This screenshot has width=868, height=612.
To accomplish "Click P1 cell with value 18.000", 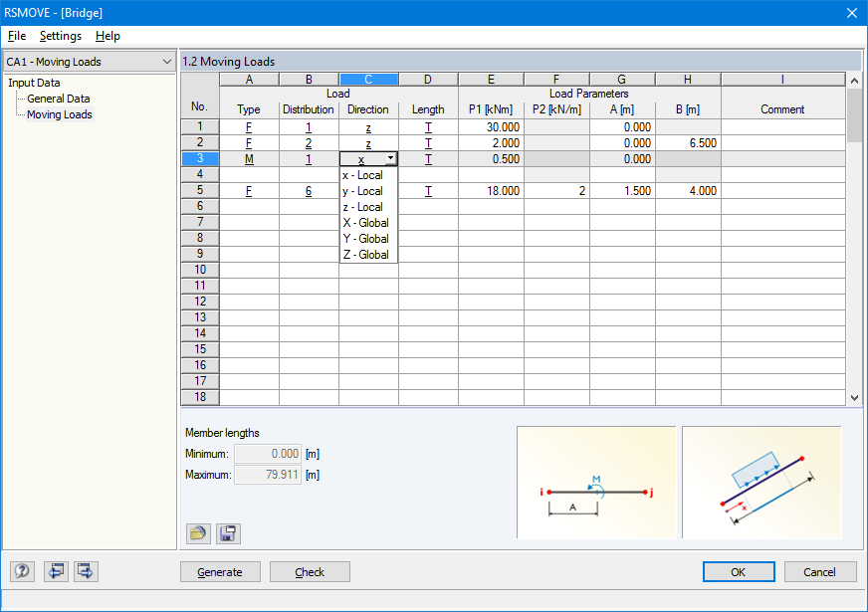I will tap(491, 191).
